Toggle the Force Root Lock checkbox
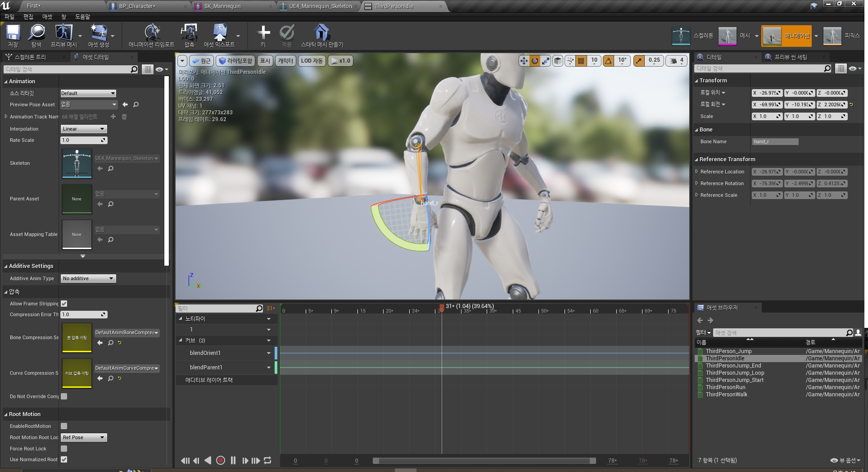 tap(64, 449)
